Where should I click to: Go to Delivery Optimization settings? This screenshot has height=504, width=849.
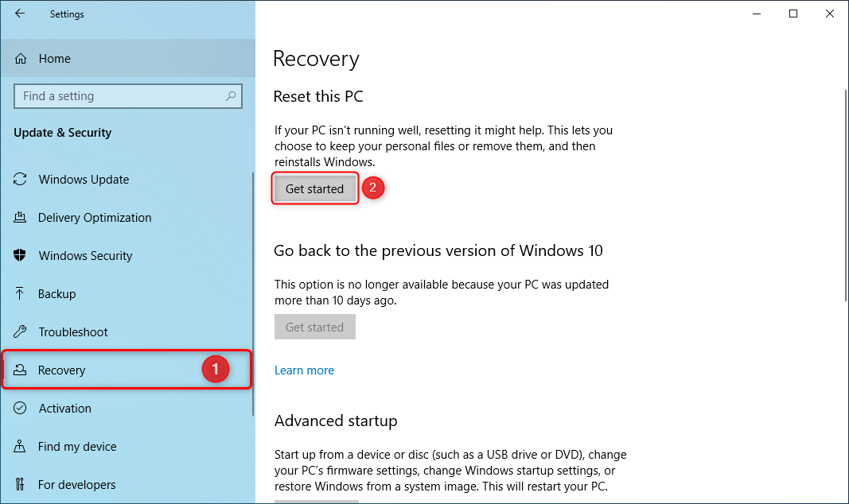tap(127, 217)
